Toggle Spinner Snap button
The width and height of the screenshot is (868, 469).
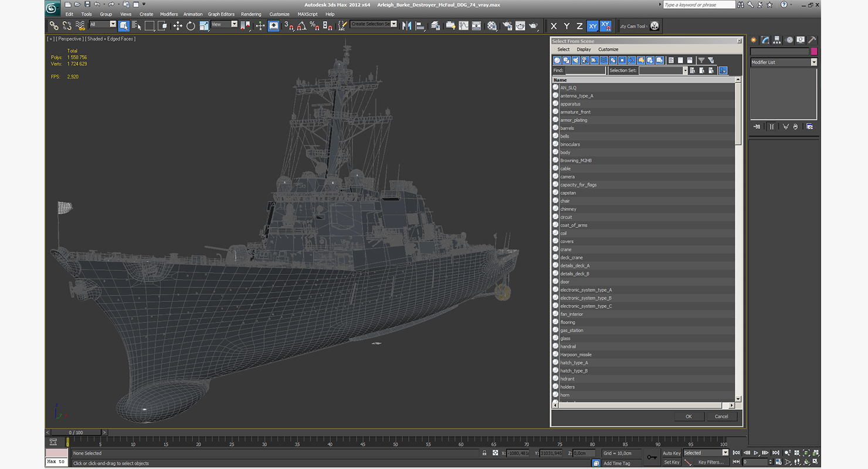point(327,26)
